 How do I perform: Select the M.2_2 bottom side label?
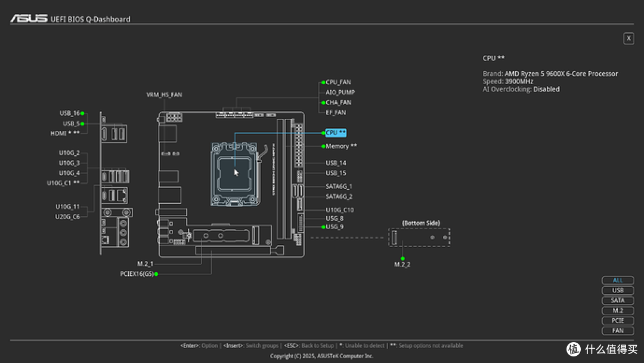(x=402, y=264)
